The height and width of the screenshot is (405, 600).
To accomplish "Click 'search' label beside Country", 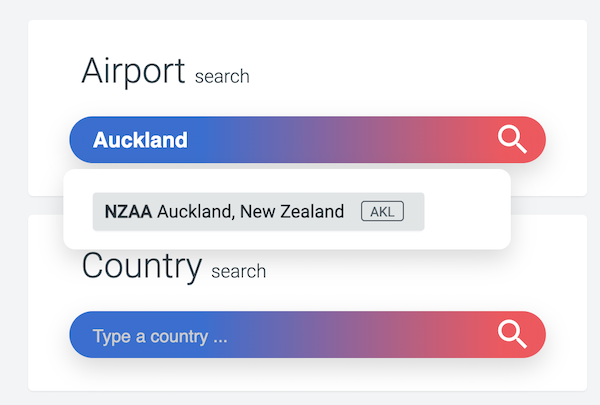I will 238,271.
